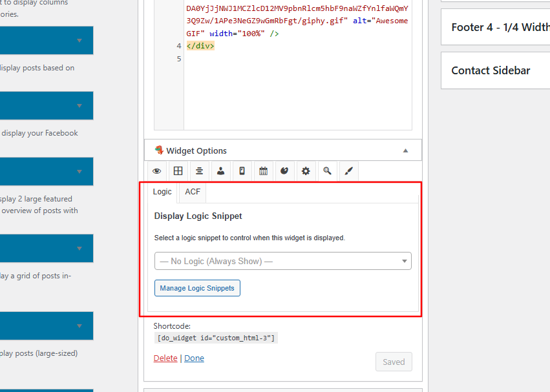Switch to the ACF tab

coord(193,192)
